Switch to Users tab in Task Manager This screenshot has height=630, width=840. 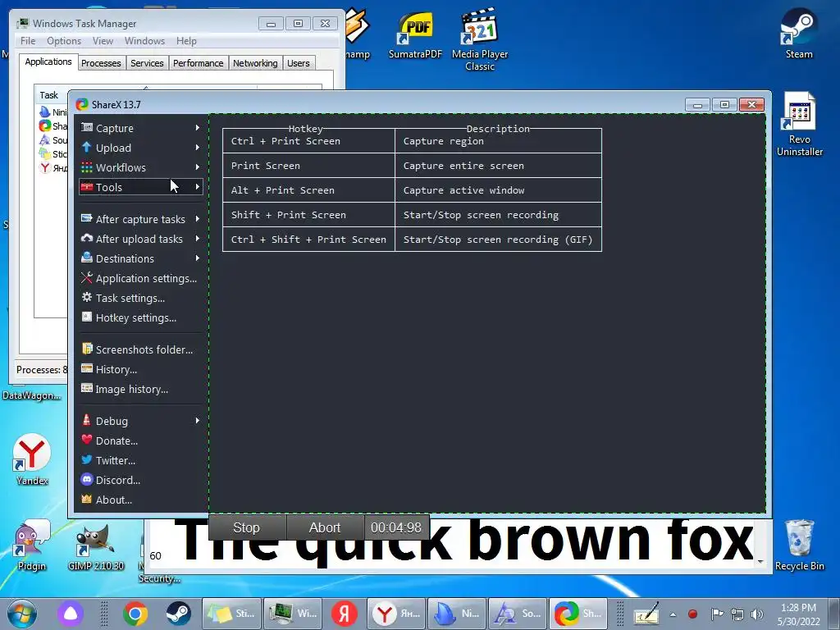point(299,63)
